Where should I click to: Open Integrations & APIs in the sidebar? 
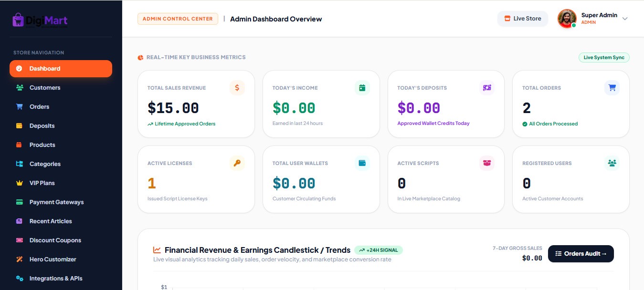click(61, 279)
